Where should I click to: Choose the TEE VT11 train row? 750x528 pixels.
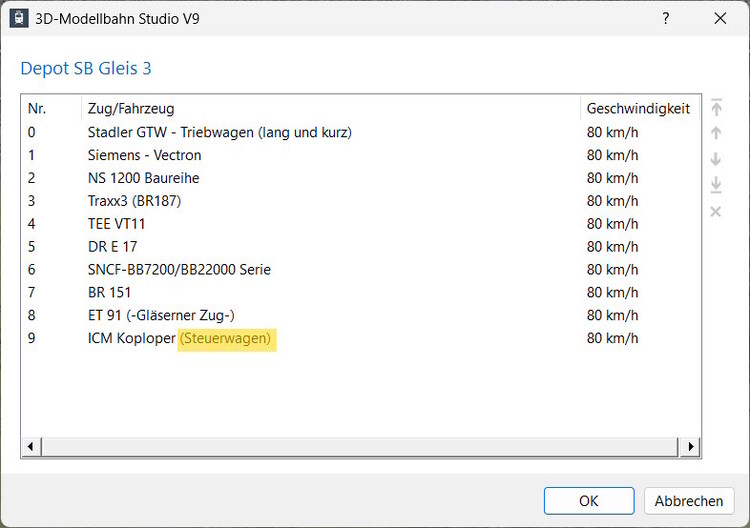(x=116, y=224)
